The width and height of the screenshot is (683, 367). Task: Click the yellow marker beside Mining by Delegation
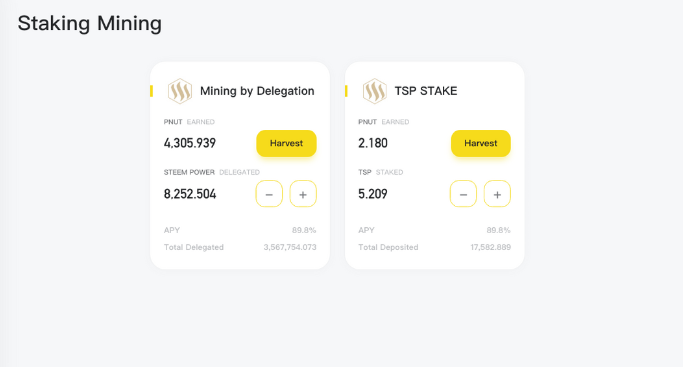click(x=151, y=91)
